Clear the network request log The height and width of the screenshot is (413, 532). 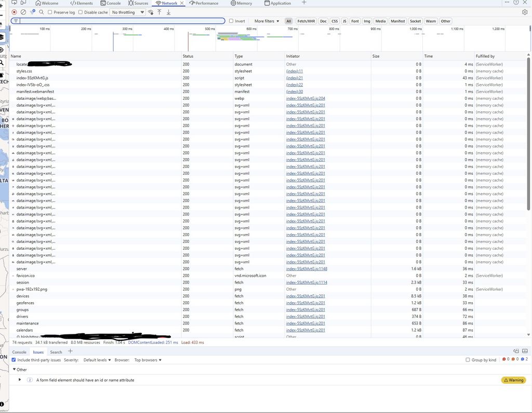[23, 12]
